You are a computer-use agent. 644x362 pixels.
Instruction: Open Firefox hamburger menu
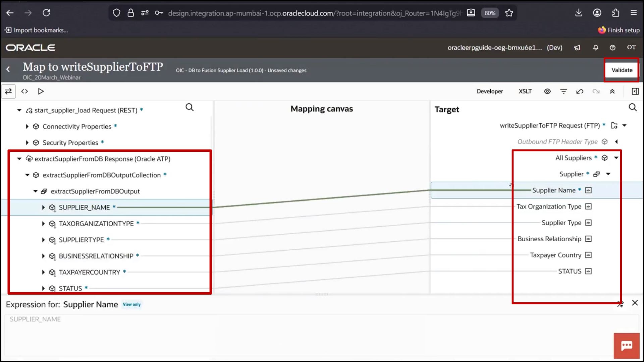[x=634, y=13]
